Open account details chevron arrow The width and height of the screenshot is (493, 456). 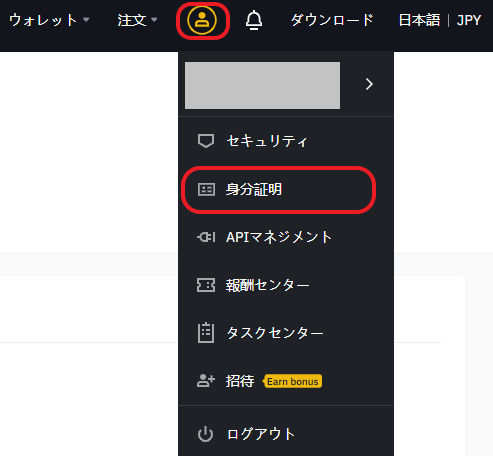[x=369, y=84]
